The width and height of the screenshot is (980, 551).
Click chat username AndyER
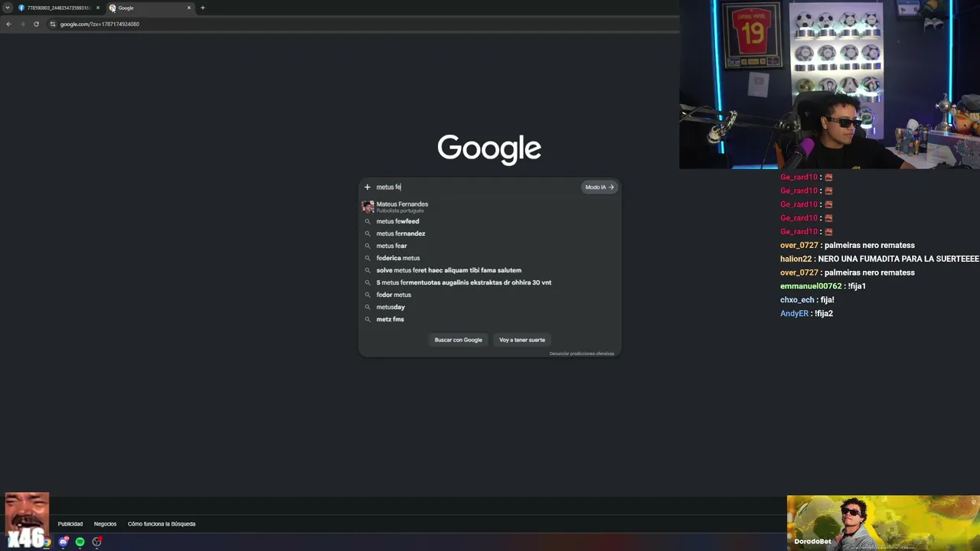794,314
